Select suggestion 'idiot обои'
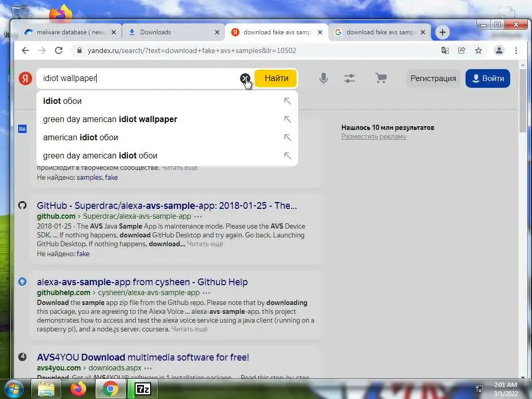The image size is (532, 399). [x=167, y=101]
